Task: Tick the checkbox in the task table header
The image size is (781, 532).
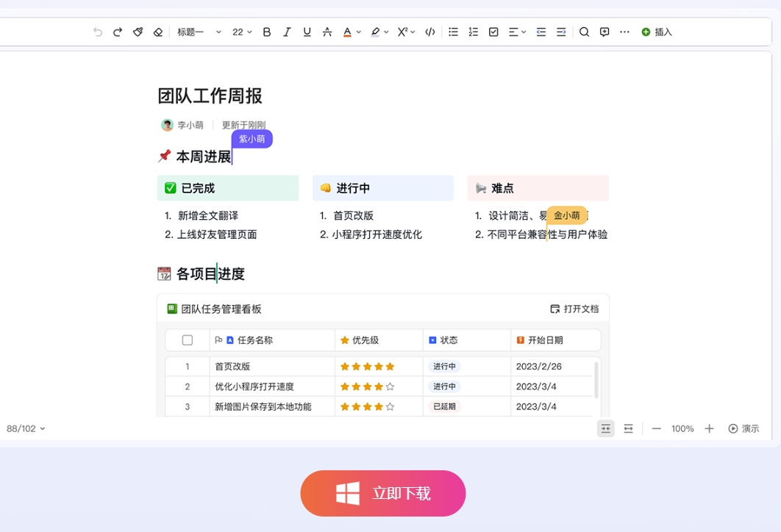Action: point(188,339)
